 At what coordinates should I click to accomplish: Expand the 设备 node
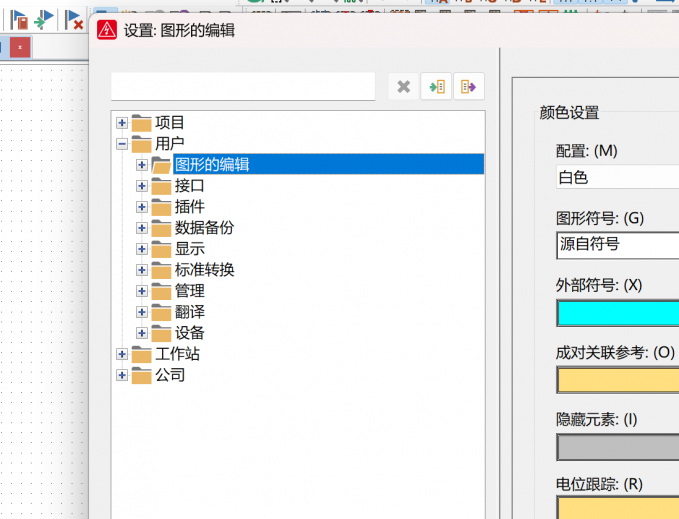(142, 333)
